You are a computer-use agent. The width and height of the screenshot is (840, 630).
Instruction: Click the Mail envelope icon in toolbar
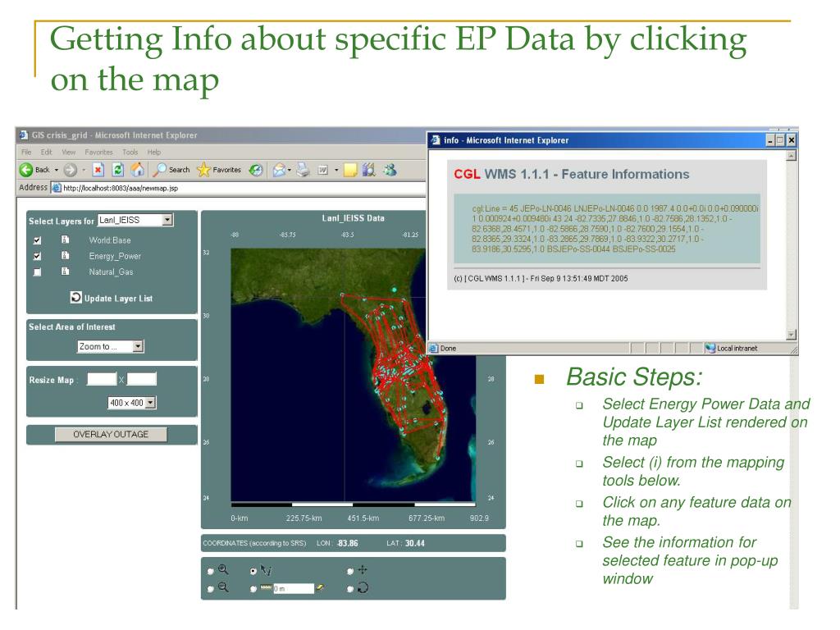(279, 171)
